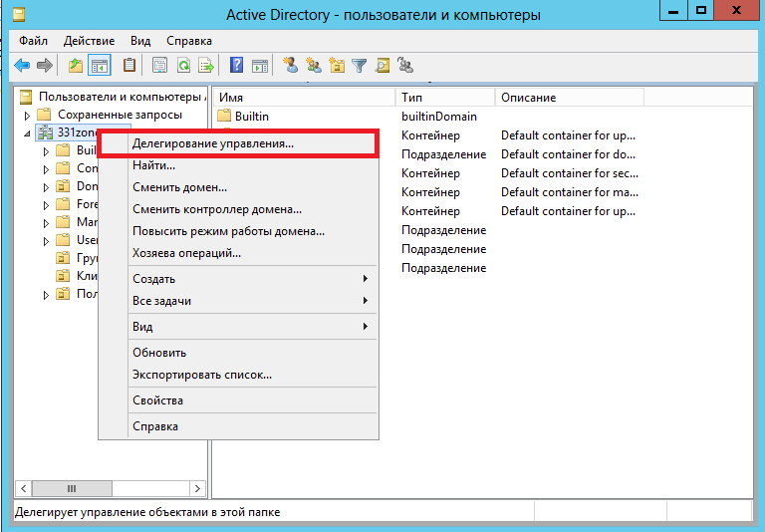
Task: Click the gray Forward arrow in toolbar
Action: click(45, 66)
